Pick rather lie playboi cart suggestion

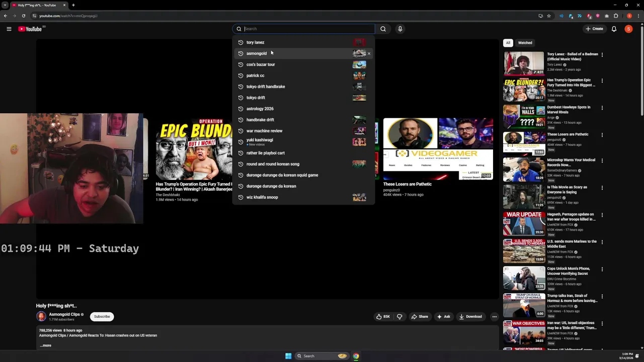click(303, 153)
